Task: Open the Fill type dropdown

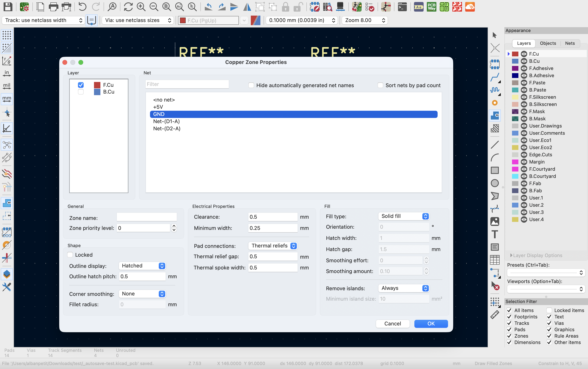Action: coord(404,216)
